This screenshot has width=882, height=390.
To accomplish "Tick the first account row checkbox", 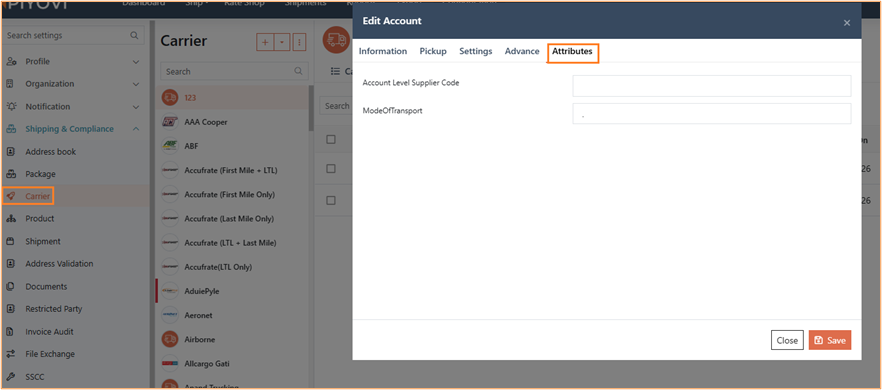I will click(331, 168).
